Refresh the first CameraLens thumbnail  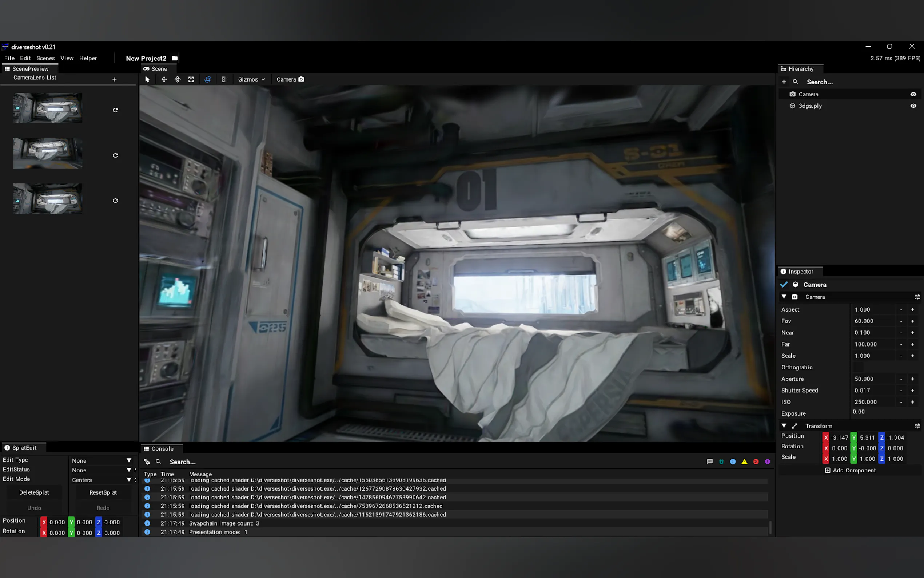click(115, 110)
